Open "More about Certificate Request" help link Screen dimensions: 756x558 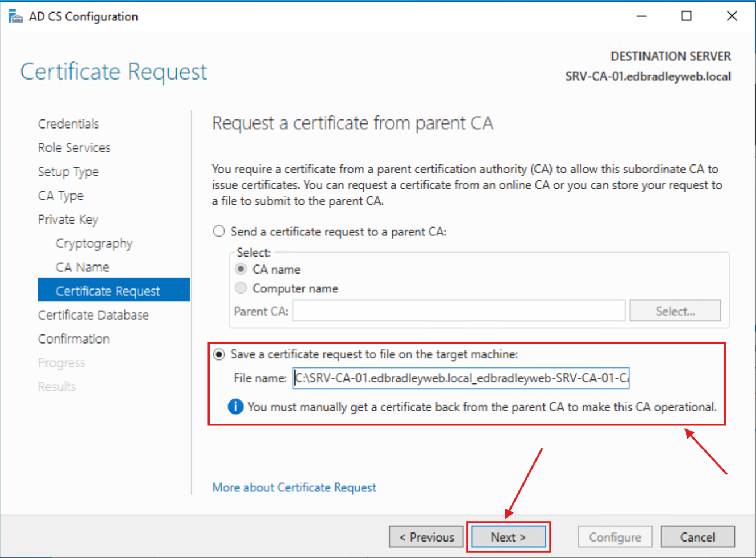294,487
